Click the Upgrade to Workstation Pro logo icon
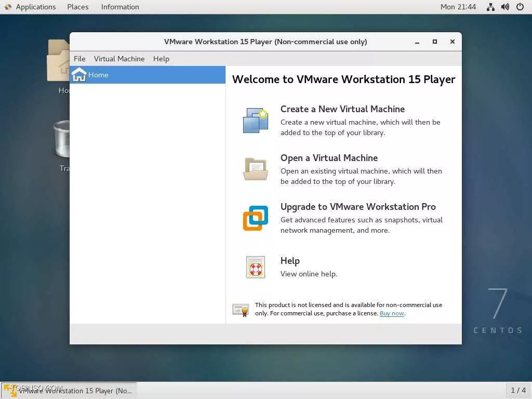532x399 pixels. [256, 218]
